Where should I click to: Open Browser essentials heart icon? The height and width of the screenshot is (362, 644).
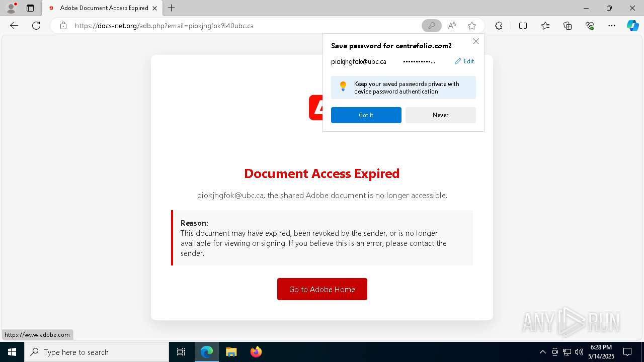[590, 26]
